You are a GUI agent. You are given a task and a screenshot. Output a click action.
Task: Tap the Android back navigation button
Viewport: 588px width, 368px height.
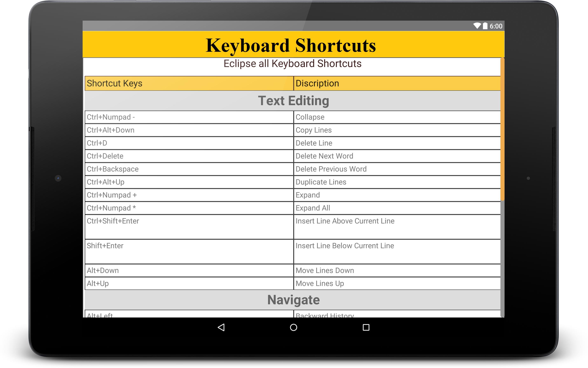pos(221,327)
